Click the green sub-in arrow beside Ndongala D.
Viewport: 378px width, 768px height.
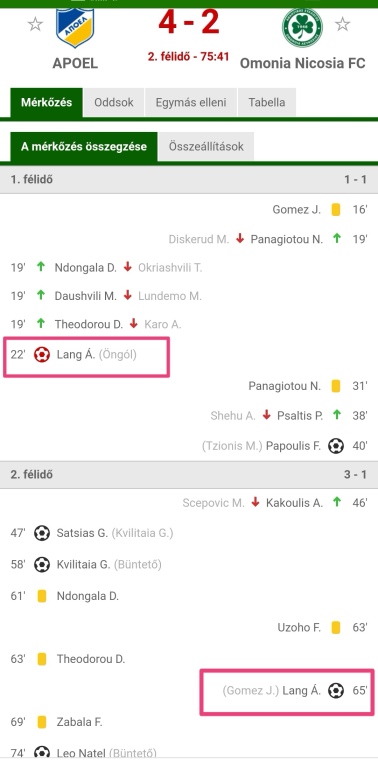pyautogui.click(x=41, y=267)
